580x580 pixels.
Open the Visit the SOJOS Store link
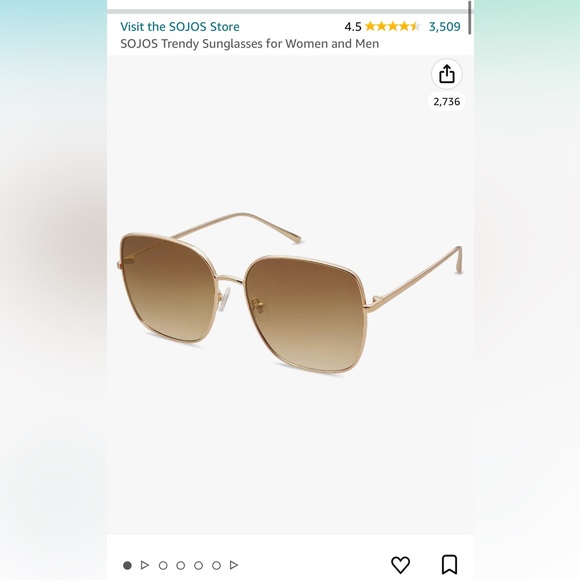[180, 27]
